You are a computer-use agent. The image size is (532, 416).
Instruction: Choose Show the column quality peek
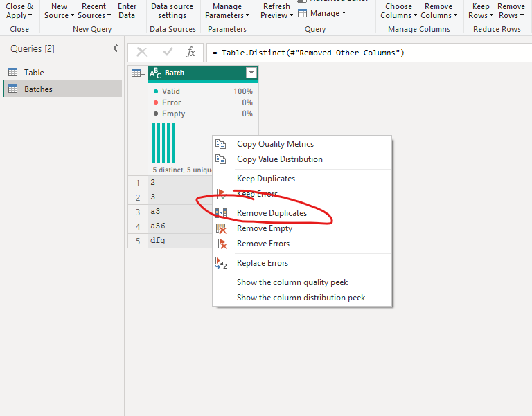[x=292, y=282]
